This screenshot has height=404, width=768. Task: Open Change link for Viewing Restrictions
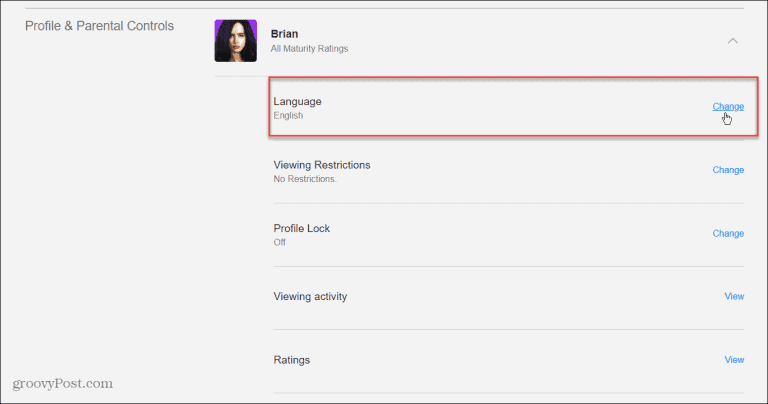(x=727, y=170)
